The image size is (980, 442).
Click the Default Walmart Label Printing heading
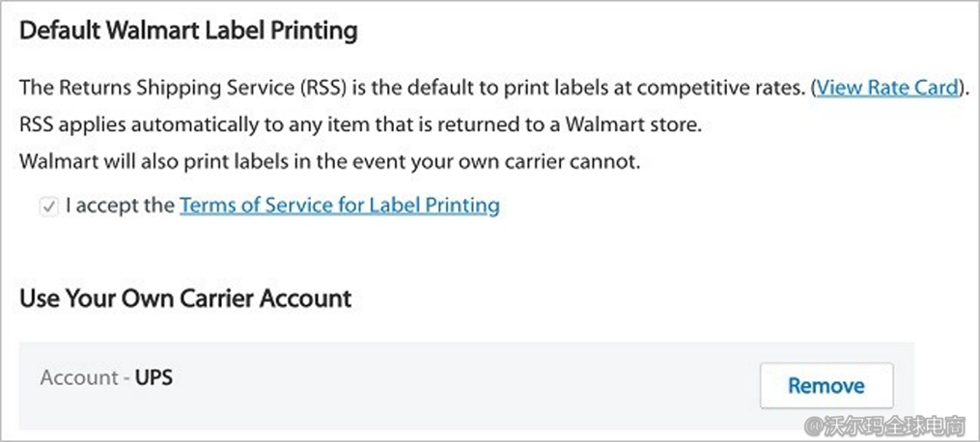click(x=188, y=31)
